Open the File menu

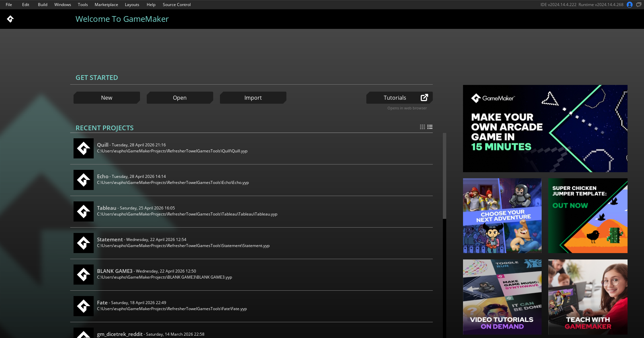tap(9, 5)
